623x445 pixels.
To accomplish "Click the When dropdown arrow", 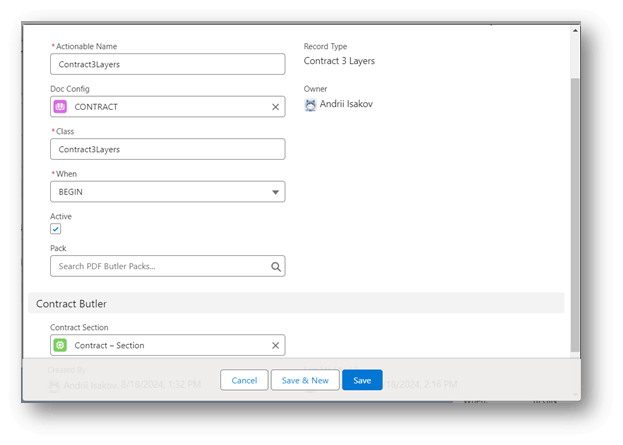I will (275, 192).
